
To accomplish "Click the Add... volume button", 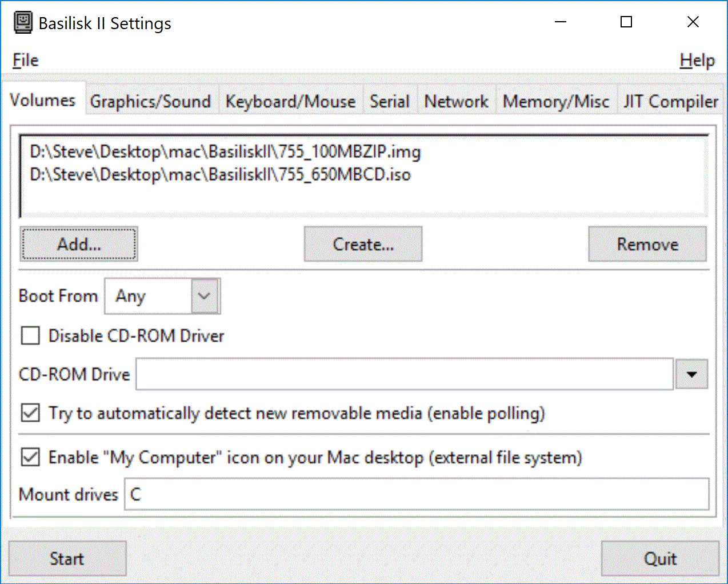I will pos(79,244).
